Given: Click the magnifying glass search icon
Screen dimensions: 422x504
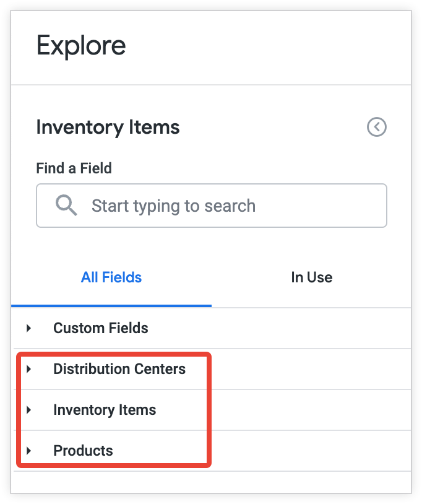Looking at the screenshot, I should 66,205.
